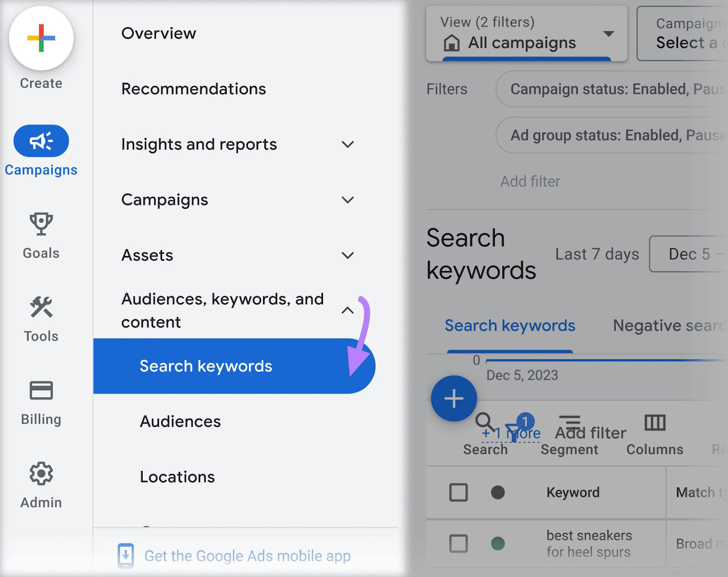Select the Tools wrench icon
The image size is (728, 577).
(40, 308)
